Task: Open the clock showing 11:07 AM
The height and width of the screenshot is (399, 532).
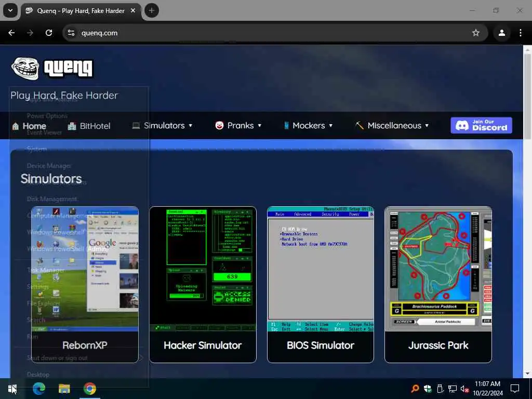Action: click(488, 389)
